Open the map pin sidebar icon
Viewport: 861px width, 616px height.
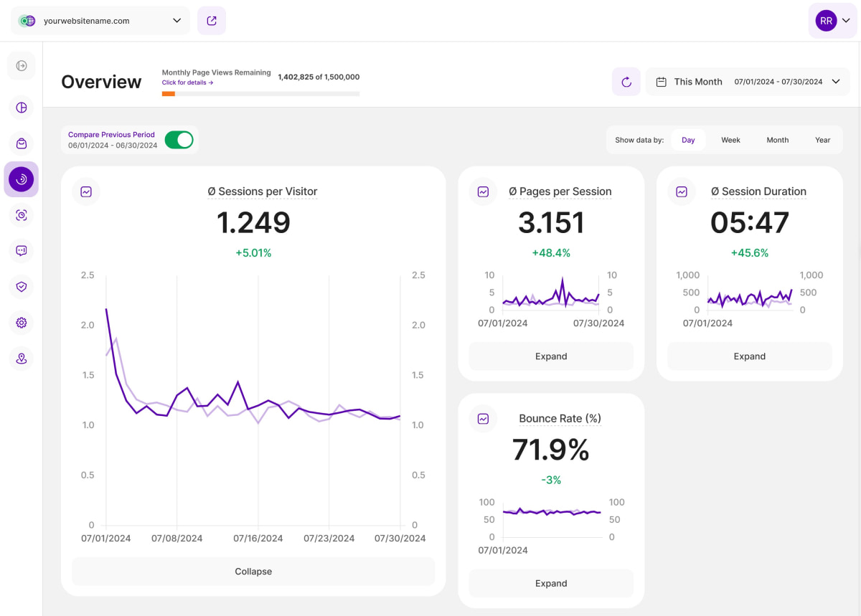click(x=22, y=359)
